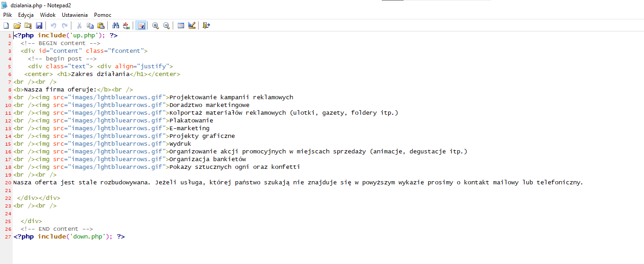
Task: Expand the Ustawienia menu
Action: coord(75,15)
